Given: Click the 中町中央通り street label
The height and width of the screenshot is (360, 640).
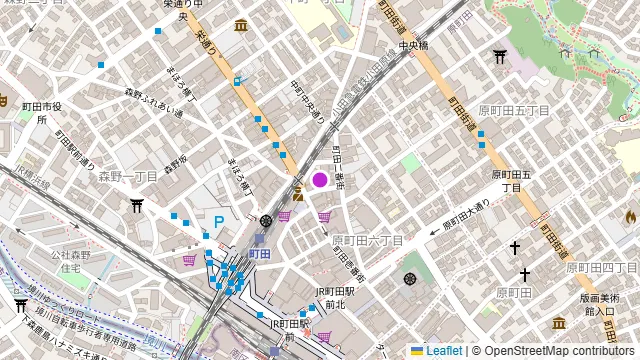Looking at the screenshot, I should (308, 102).
